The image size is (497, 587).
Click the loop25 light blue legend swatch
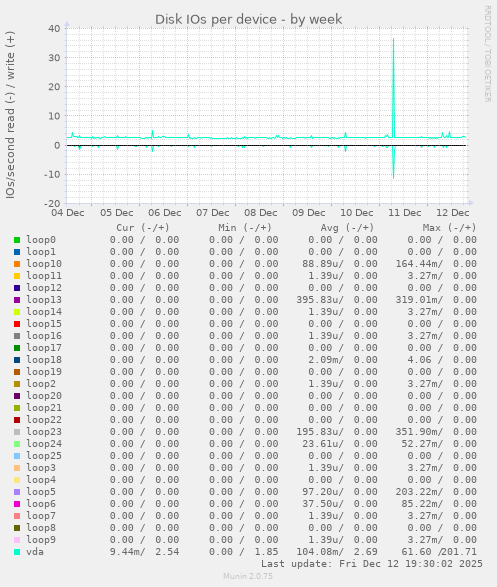coord(17,456)
